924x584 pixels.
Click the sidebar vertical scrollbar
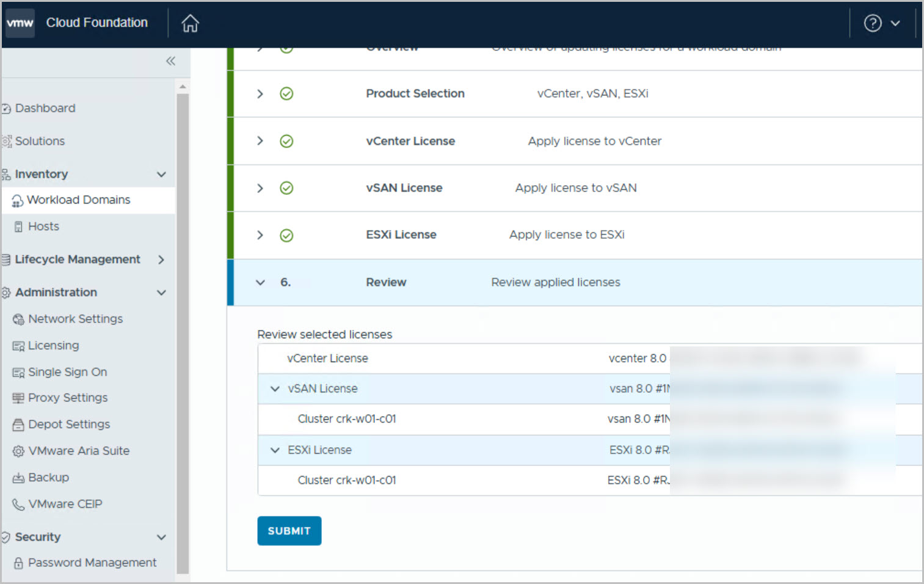point(183,330)
